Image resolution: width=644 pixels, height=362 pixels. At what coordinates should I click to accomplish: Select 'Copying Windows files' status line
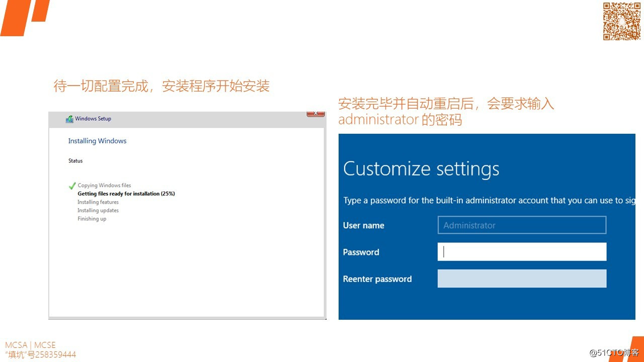click(104, 186)
